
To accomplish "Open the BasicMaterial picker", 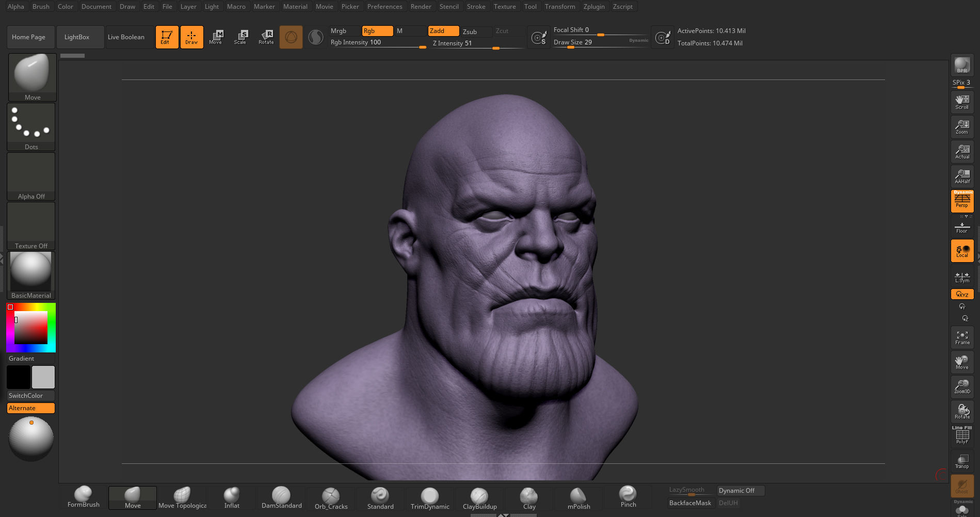I will pyautogui.click(x=31, y=276).
